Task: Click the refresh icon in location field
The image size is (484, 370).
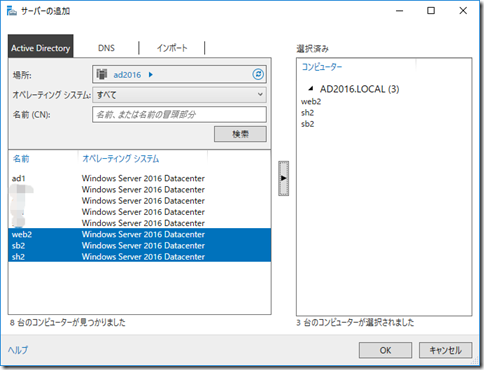Action: coord(258,74)
